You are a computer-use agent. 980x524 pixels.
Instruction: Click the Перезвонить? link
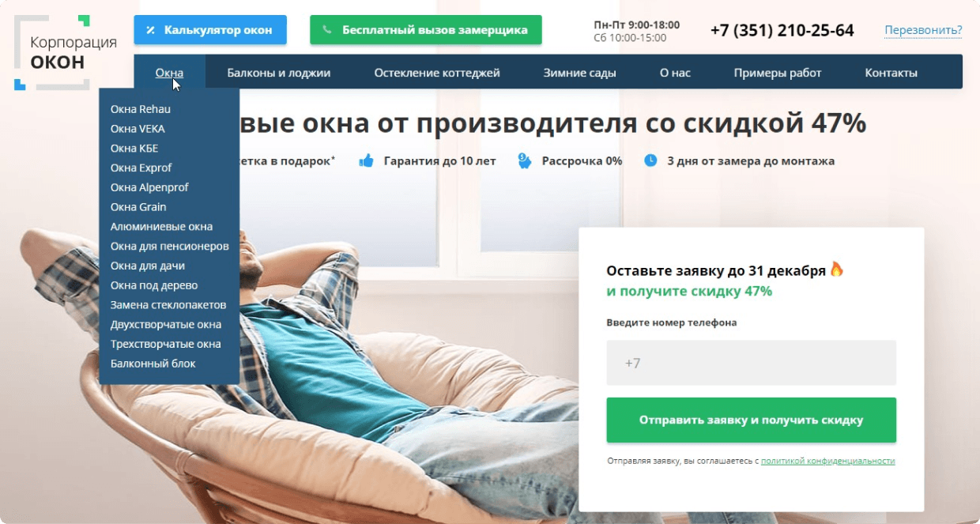[923, 31]
